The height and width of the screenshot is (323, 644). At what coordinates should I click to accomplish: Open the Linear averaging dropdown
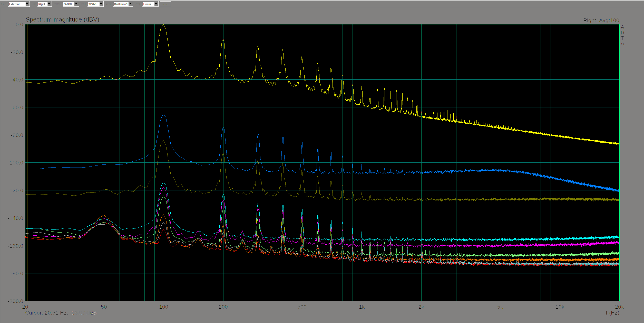[x=151, y=4]
